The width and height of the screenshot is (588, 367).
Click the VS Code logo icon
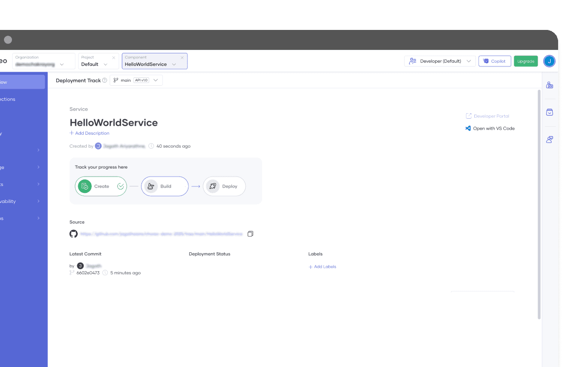point(468,128)
